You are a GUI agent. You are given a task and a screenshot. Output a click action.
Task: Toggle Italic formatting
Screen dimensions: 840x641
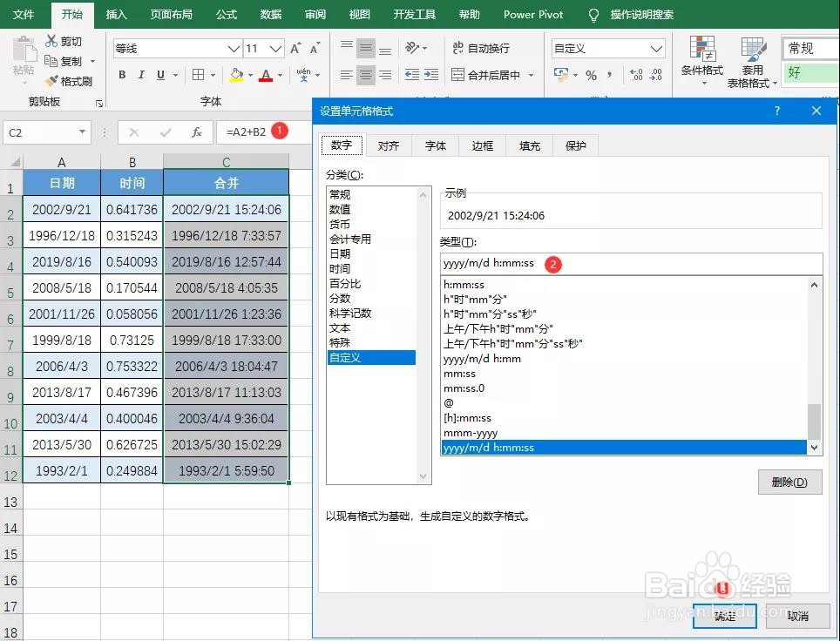[141, 74]
